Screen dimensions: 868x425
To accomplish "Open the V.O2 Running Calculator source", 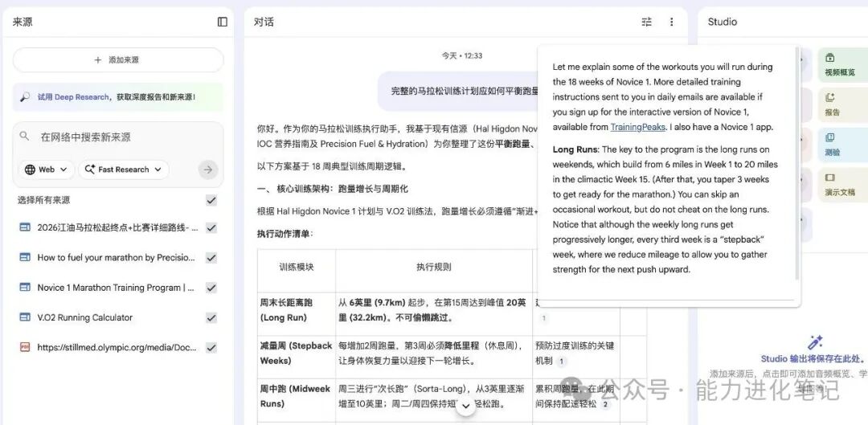I will tap(84, 317).
